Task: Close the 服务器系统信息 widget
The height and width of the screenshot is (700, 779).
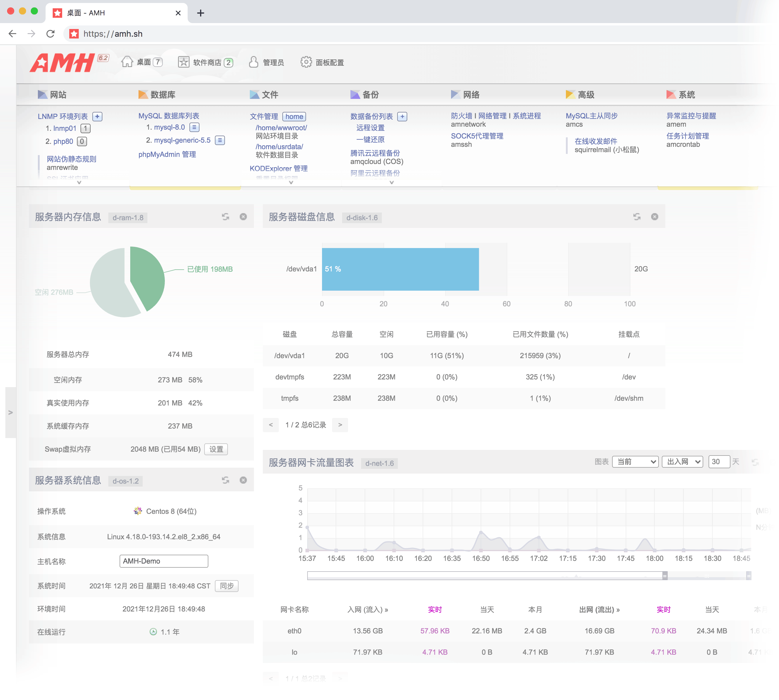Action: tap(243, 480)
